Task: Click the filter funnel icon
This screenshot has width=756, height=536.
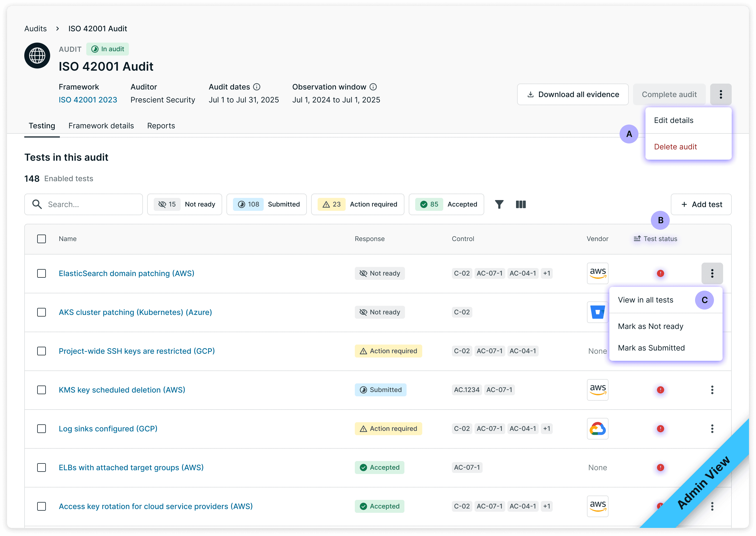Action: pyautogui.click(x=499, y=204)
